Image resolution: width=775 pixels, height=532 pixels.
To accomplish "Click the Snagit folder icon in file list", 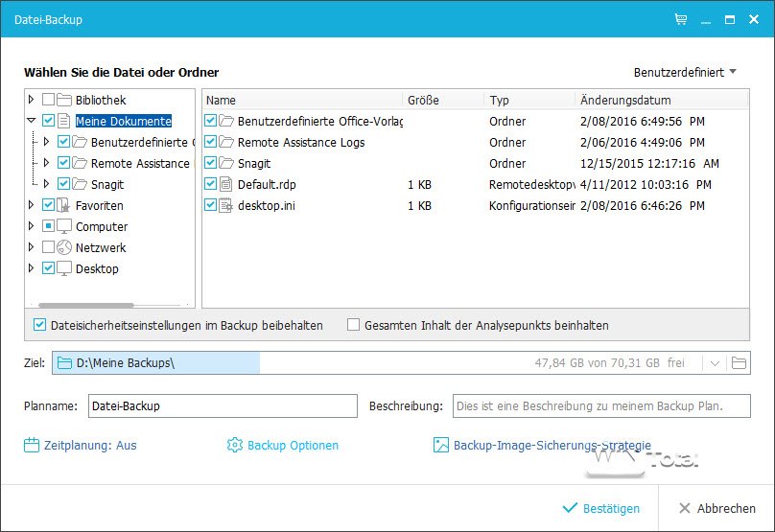I will tap(226, 163).
